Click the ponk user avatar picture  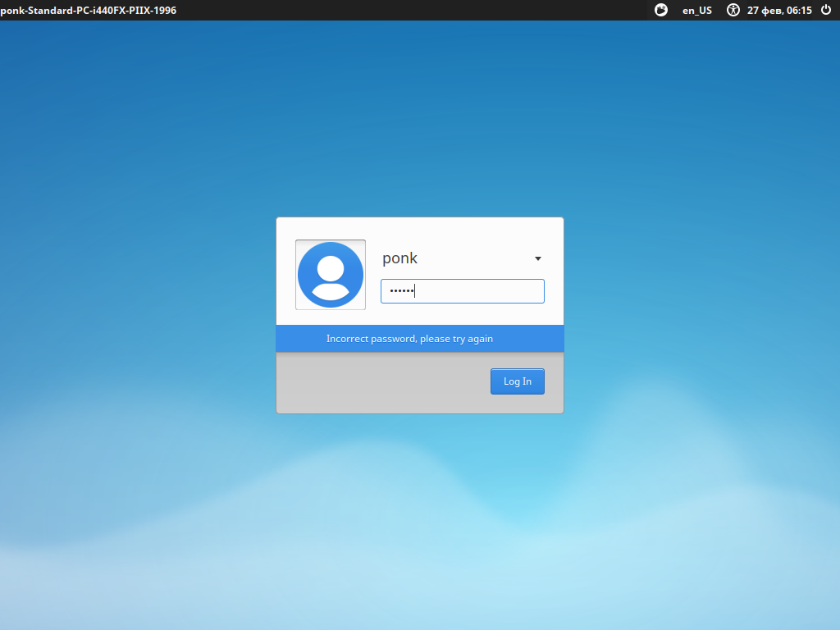point(331,275)
